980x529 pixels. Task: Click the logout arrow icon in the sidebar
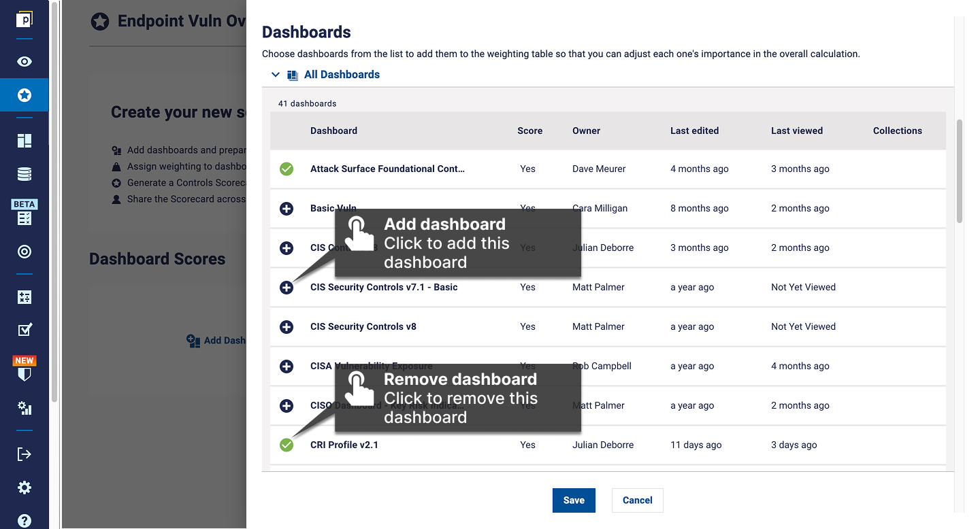pyautogui.click(x=24, y=454)
